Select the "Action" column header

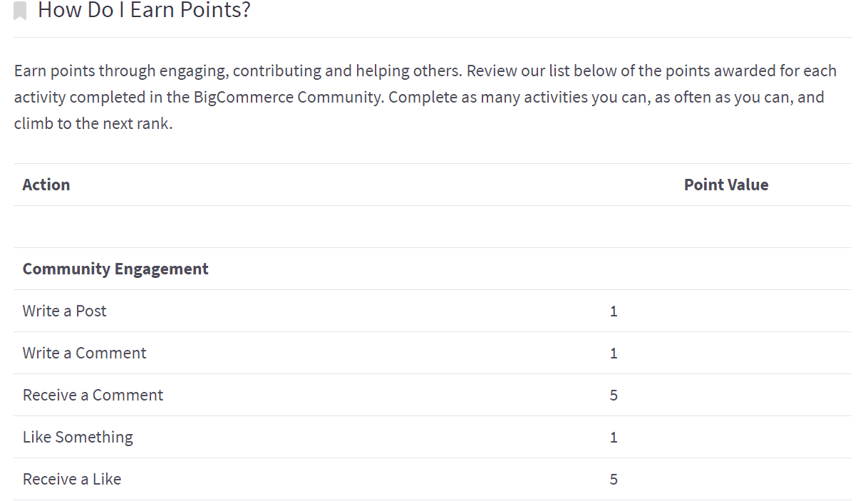tap(46, 185)
